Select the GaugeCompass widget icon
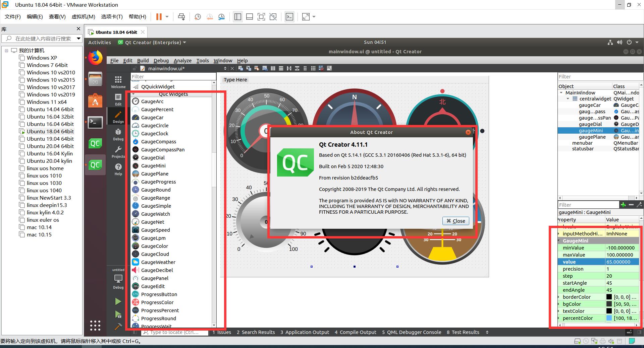 tap(136, 142)
